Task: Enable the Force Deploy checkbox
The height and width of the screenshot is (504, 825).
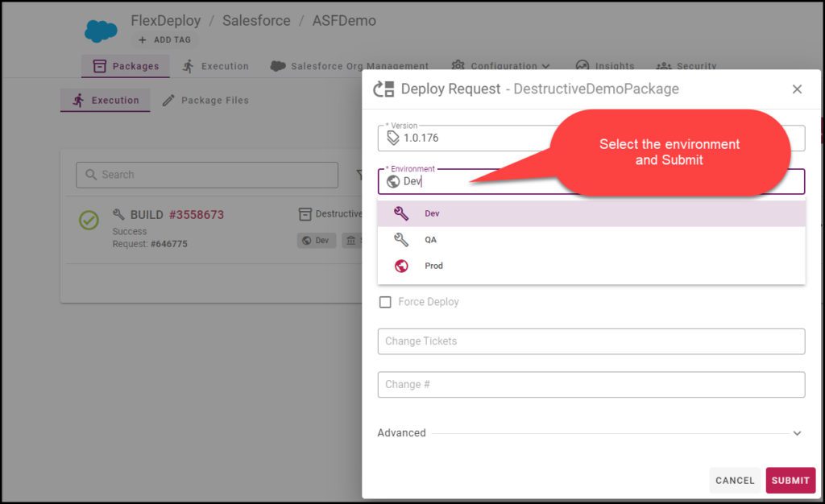Action: point(385,301)
